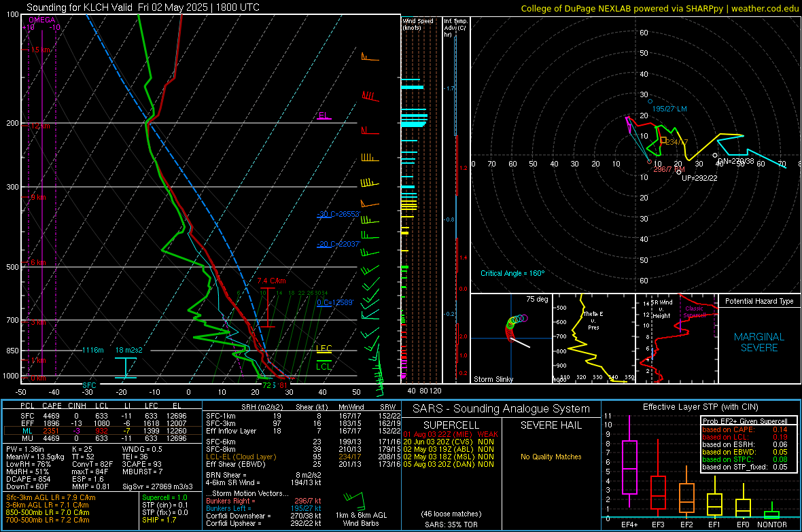The width and height of the screenshot is (802, 532).
Task: Click the 'SEVERE HAIL' analogue column header
Action: (551, 425)
